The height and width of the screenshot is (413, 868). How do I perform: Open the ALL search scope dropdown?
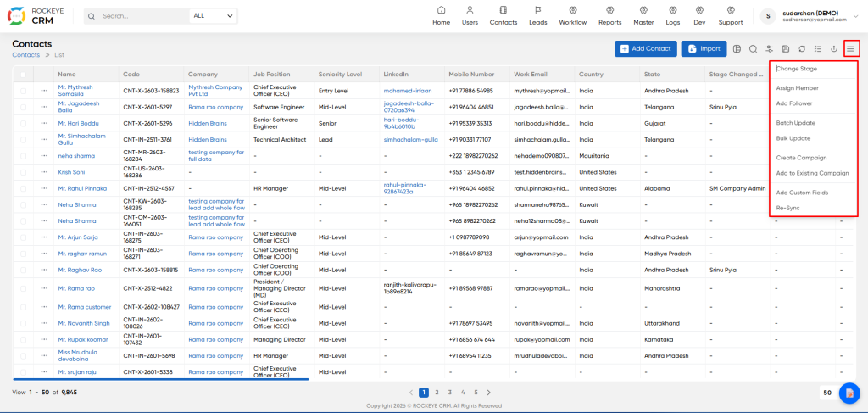[x=213, y=16]
